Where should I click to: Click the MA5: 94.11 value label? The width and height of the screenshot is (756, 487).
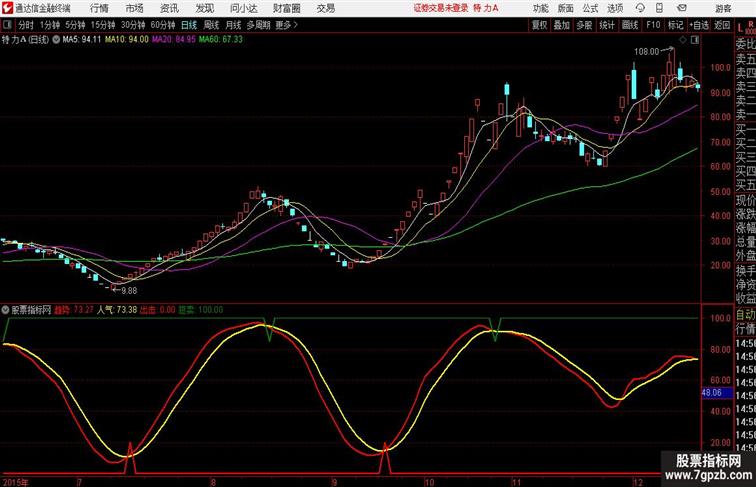[x=82, y=40]
